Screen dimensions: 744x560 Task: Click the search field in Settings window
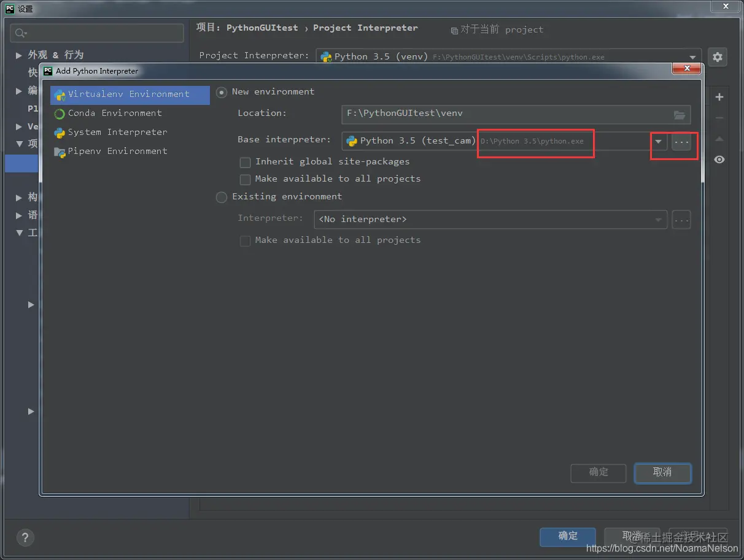tap(98, 33)
